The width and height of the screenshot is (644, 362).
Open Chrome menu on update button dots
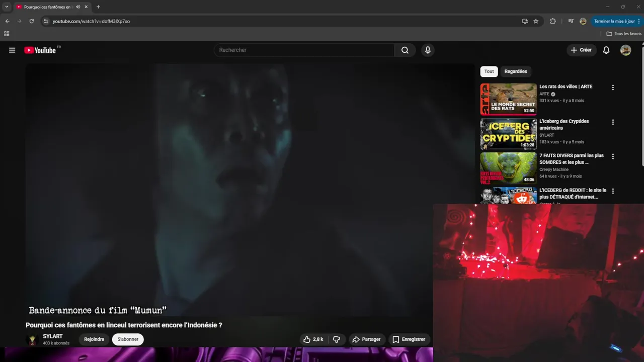tap(639, 21)
